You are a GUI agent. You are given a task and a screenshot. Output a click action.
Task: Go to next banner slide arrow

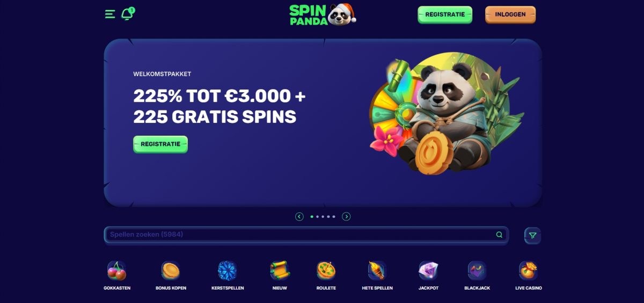click(346, 217)
